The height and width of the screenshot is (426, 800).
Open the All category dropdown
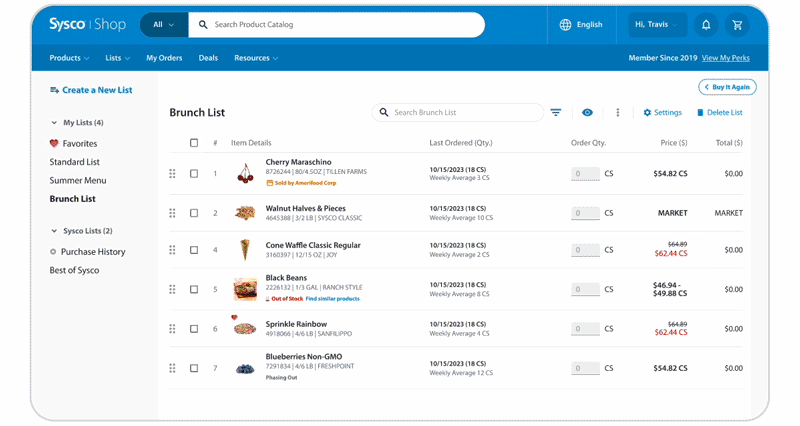(164, 24)
